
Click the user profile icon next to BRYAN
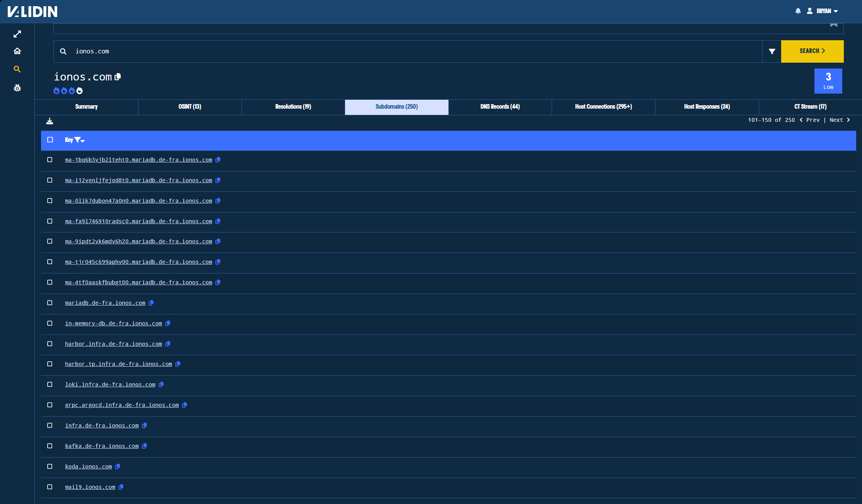[809, 11]
